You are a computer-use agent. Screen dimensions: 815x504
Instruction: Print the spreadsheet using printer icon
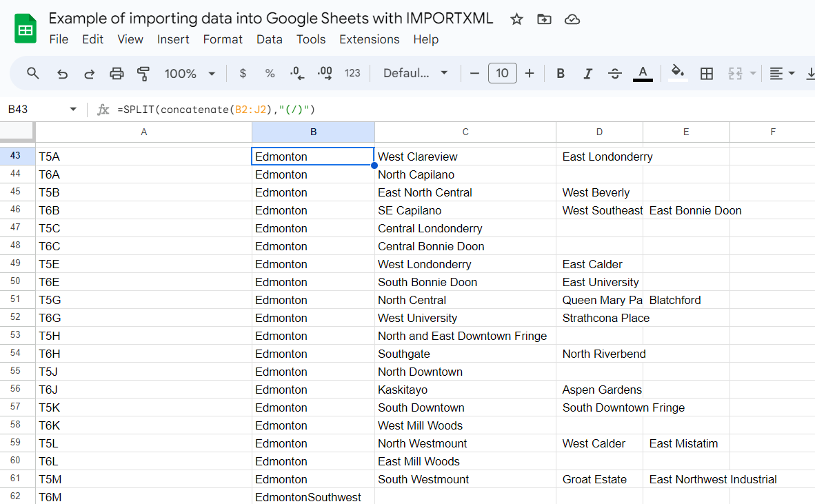[117, 74]
